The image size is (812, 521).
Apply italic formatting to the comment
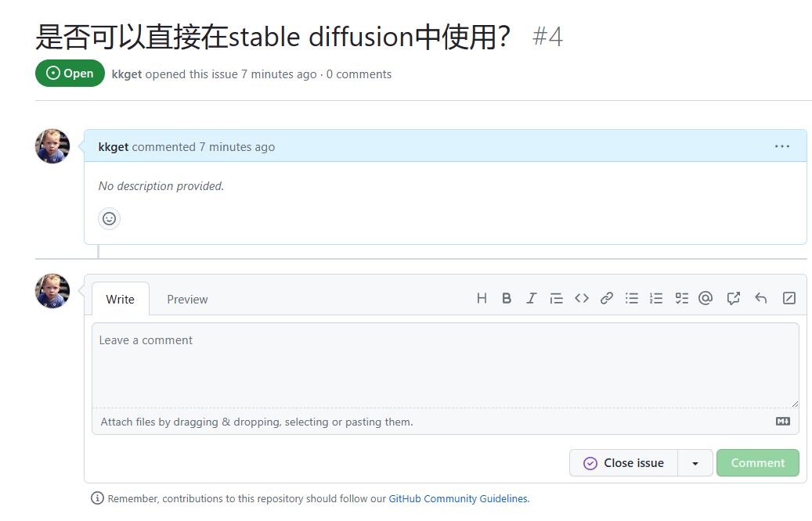click(532, 298)
